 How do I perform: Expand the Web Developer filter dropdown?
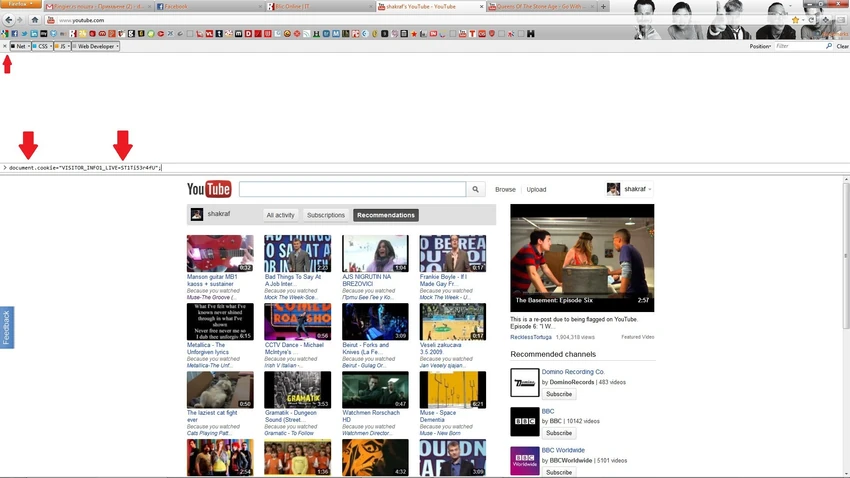pos(95,47)
